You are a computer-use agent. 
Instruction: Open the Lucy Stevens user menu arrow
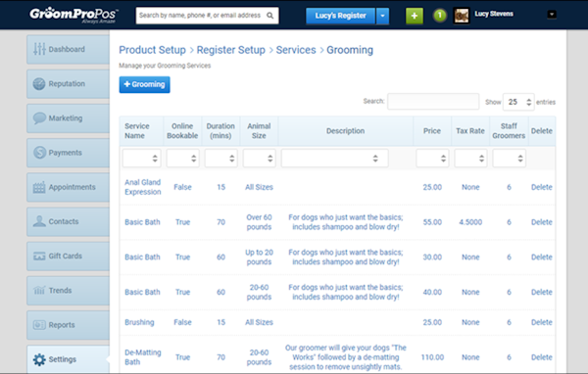552,15
